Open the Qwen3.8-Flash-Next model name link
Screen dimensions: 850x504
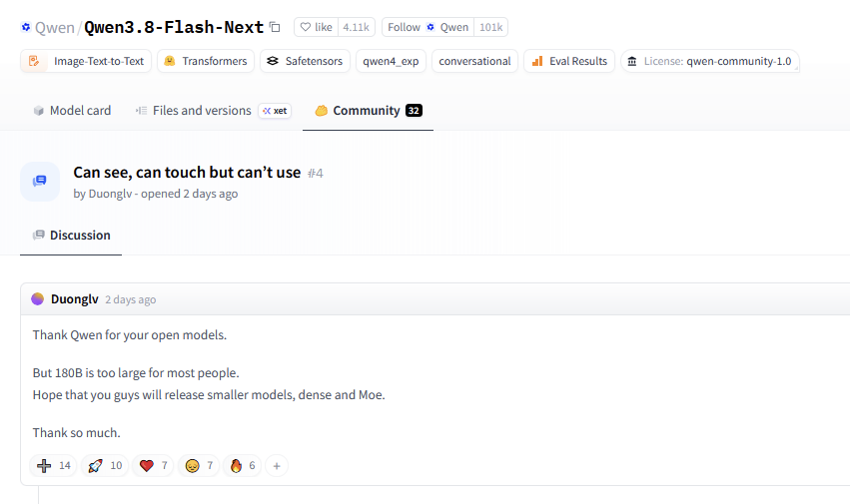(x=174, y=27)
